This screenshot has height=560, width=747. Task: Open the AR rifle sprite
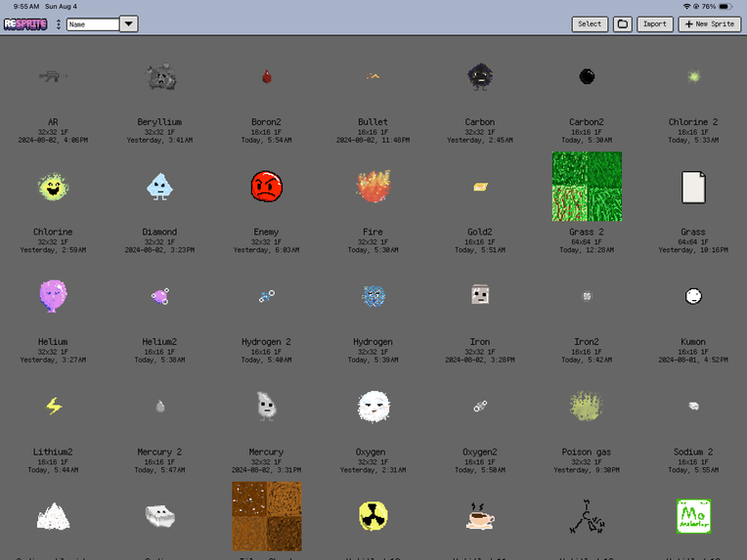pyautogui.click(x=53, y=76)
